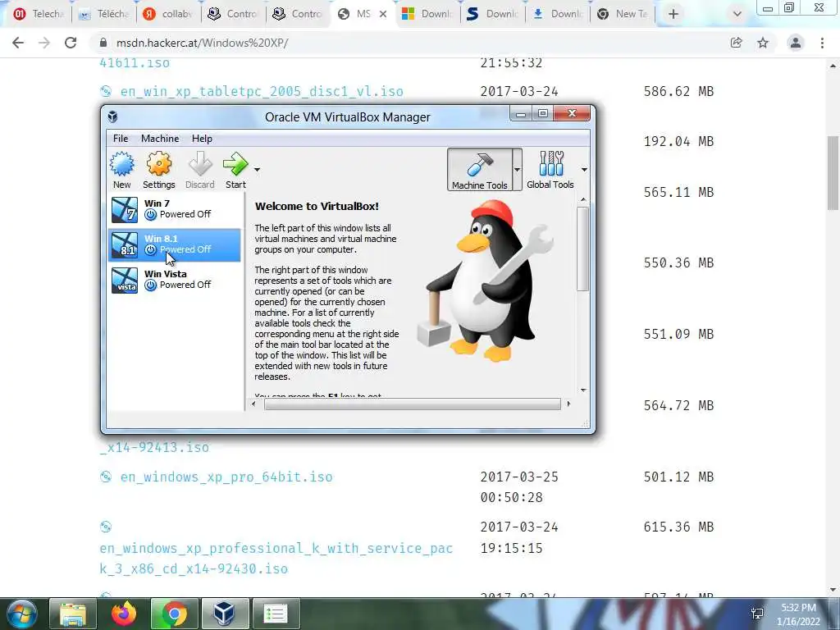The width and height of the screenshot is (840, 630).
Task: Switch to the New Tab tab
Action: tap(623, 14)
